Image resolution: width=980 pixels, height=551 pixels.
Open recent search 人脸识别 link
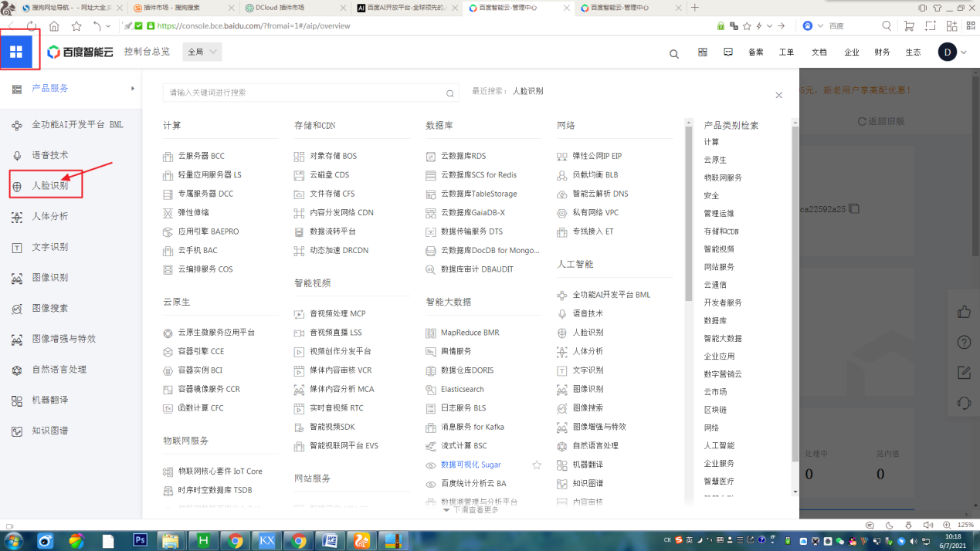coord(528,91)
